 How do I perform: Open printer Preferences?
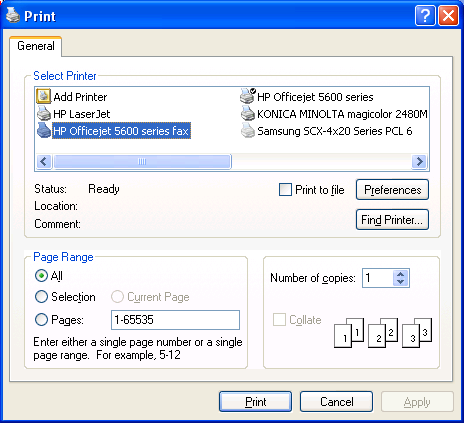(392, 190)
